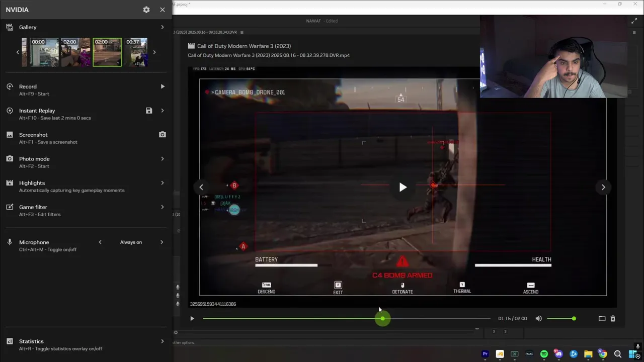Toggle fullscreen arrows icon at top right
Viewport: 644px width, 362px height.
(x=634, y=21)
